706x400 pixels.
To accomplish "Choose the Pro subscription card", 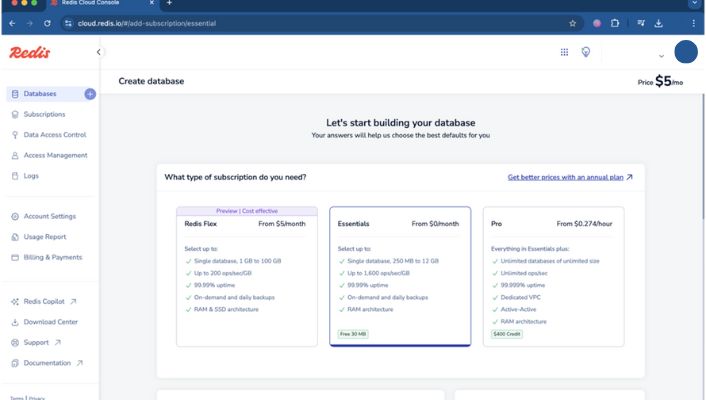I will click(553, 276).
